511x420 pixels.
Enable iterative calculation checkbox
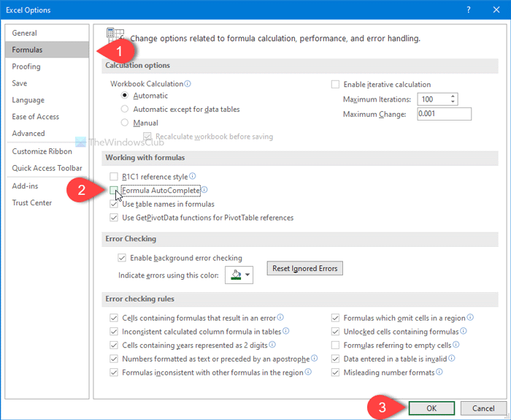coord(335,85)
